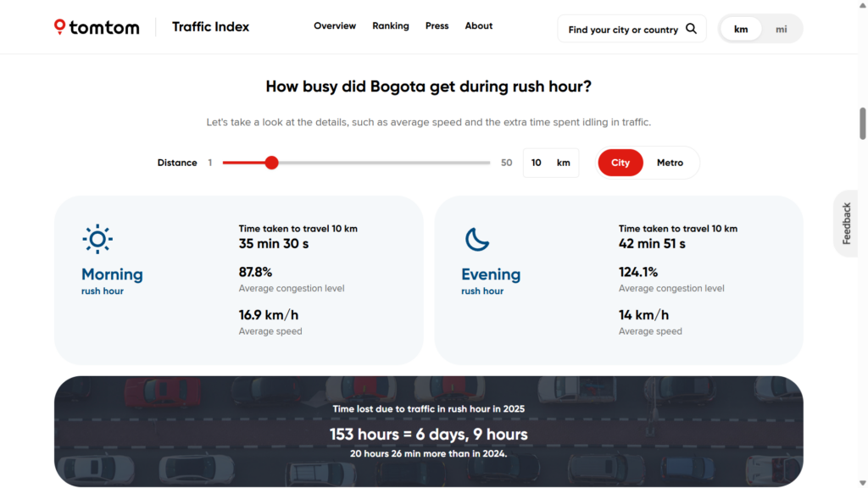The height and width of the screenshot is (488, 868).
Task: Open the Feedback side tab
Action: click(x=846, y=224)
